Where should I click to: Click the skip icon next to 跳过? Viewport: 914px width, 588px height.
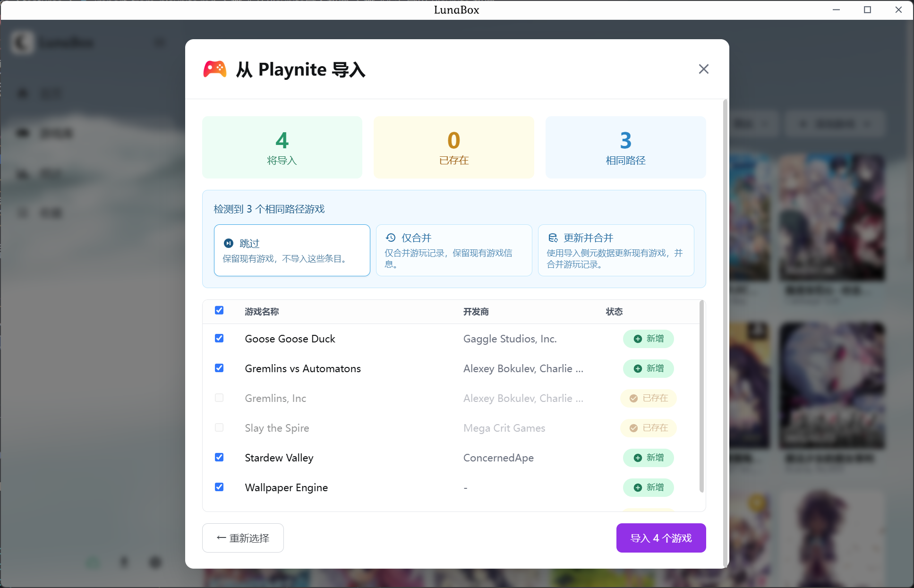(x=229, y=243)
